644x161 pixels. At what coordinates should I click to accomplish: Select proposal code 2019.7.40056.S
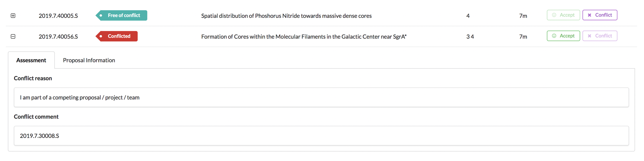tap(58, 37)
